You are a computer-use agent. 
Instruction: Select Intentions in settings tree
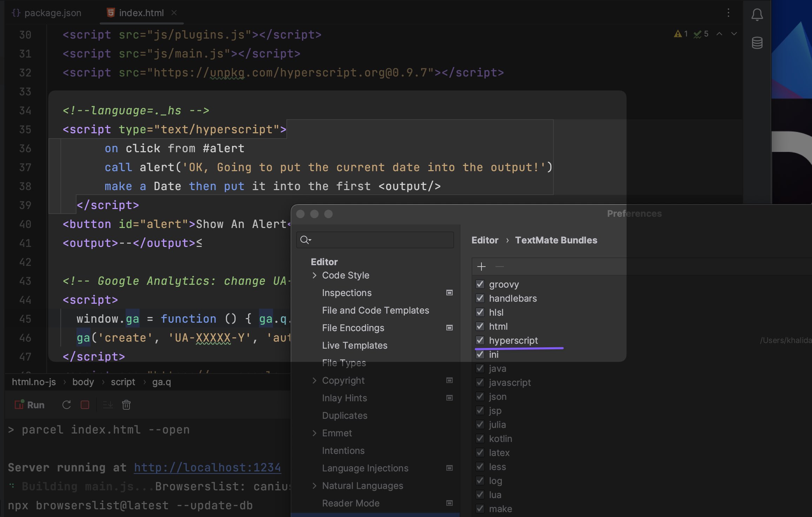point(343,451)
